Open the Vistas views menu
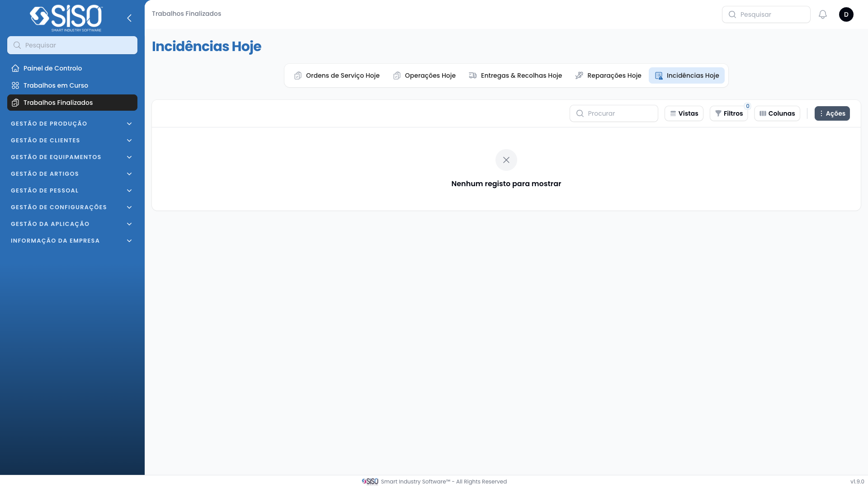Screen dimensions: 868x488 (x=684, y=113)
